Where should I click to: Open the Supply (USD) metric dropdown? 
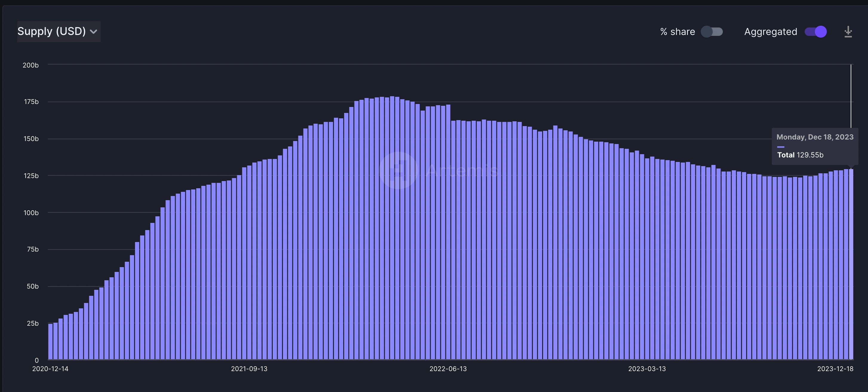[59, 31]
